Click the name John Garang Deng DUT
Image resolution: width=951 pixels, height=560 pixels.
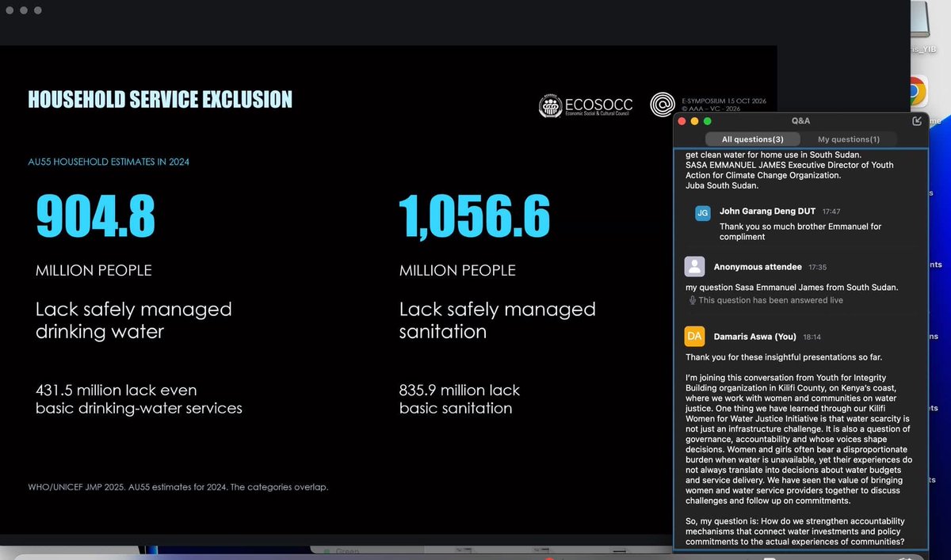pos(768,211)
